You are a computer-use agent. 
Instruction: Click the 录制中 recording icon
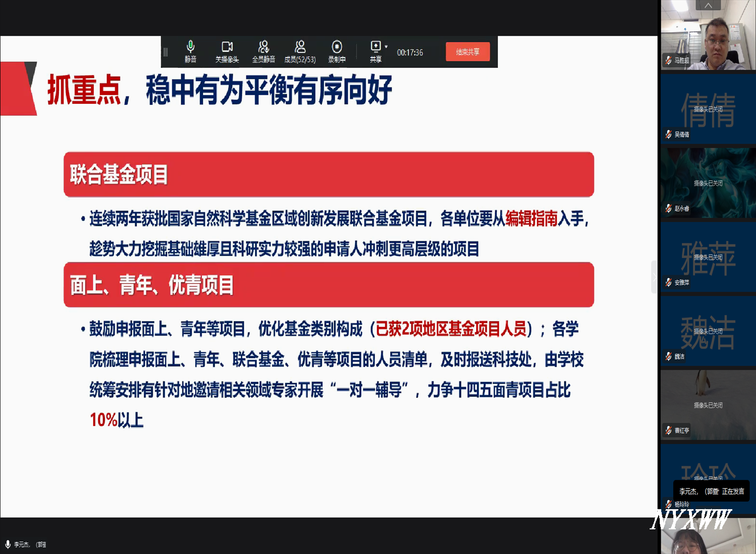tap(337, 47)
